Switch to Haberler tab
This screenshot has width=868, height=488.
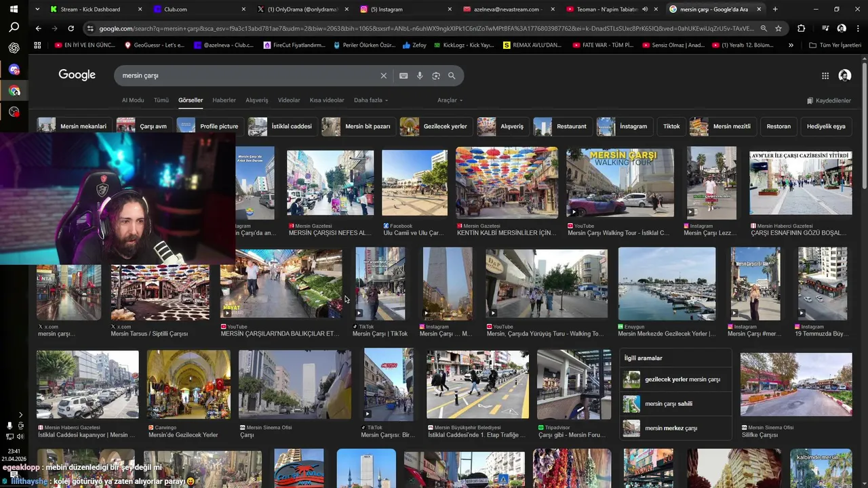coord(224,100)
